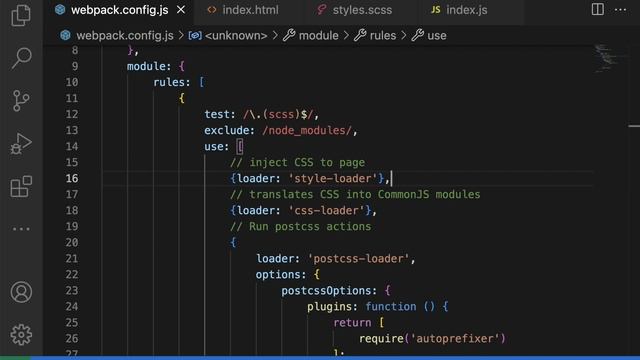The image size is (640, 360).
Task: Click the 'options:' property on line 22
Action: (281, 274)
